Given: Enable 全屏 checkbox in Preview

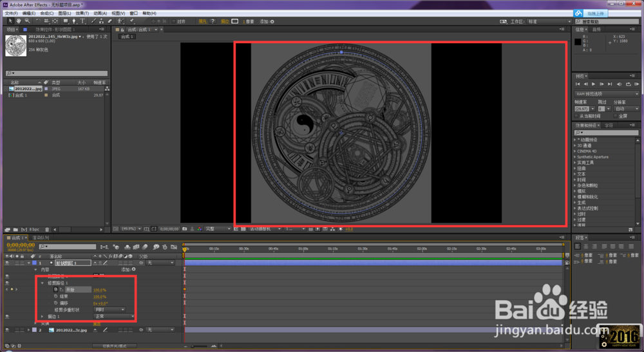Looking at the screenshot, I should point(616,116).
